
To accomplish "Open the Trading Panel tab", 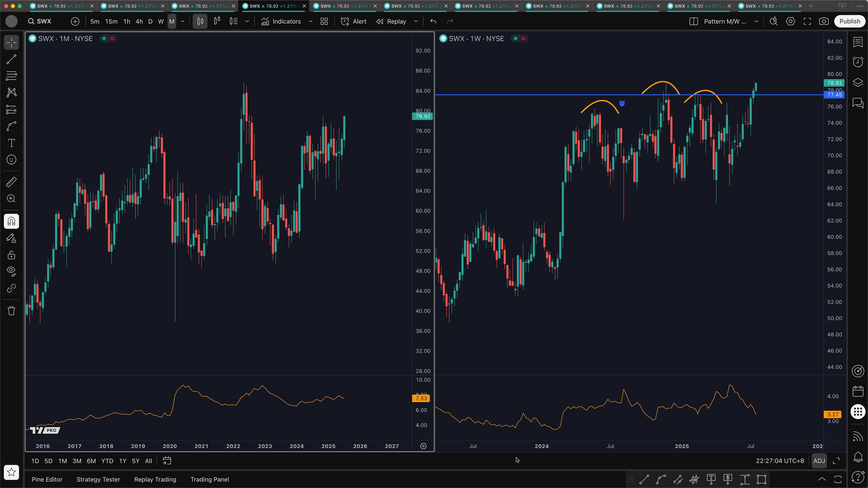I will 210,479.
